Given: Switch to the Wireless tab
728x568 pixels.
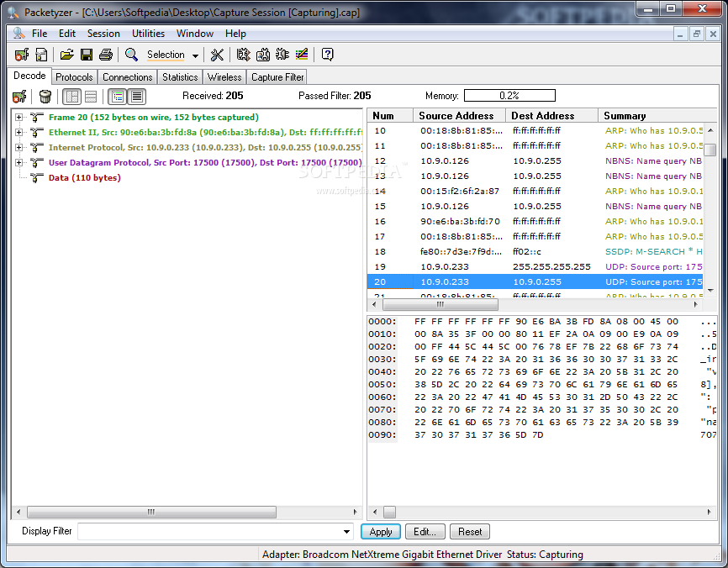Looking at the screenshot, I should point(224,77).
